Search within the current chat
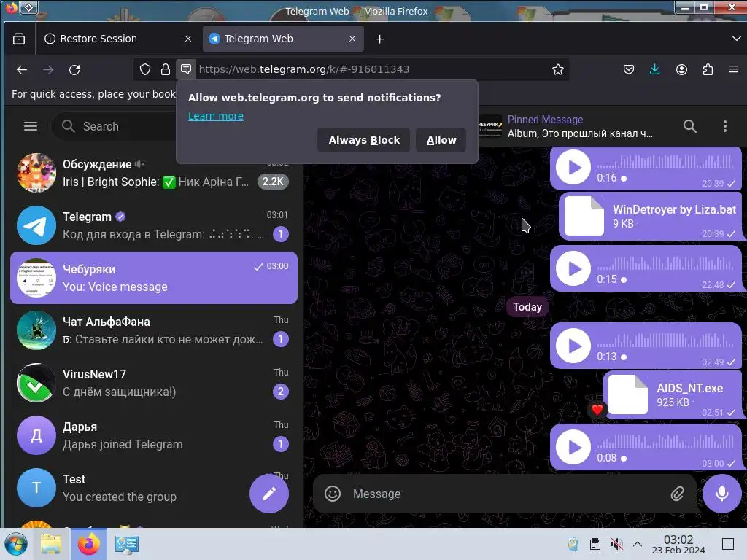747x560 pixels. (690, 126)
